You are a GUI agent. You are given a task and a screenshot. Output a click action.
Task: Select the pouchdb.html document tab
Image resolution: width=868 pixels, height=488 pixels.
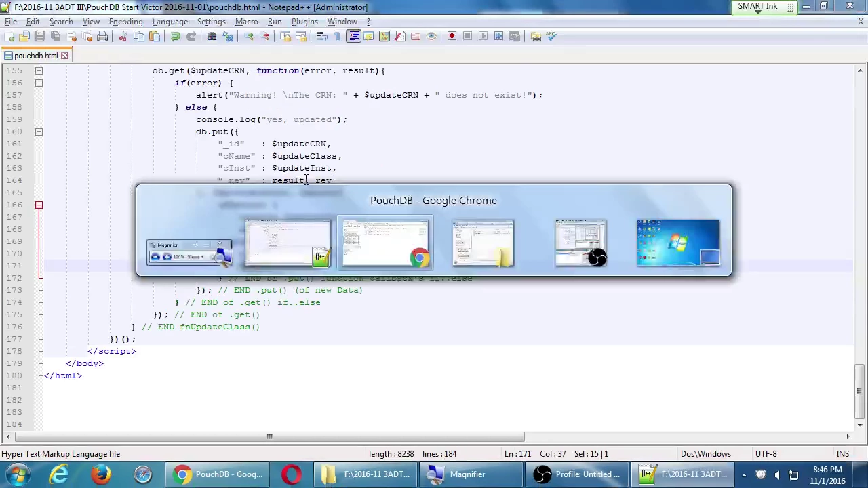pyautogui.click(x=36, y=56)
